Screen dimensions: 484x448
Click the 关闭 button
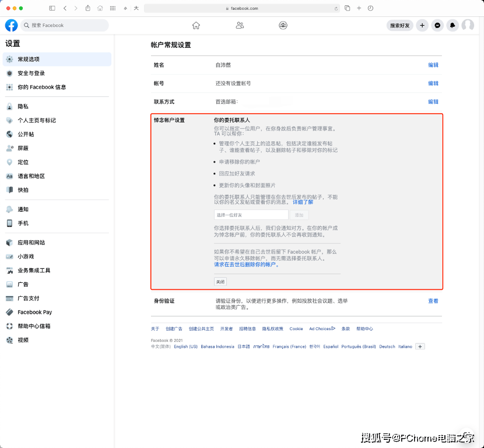[x=220, y=282]
